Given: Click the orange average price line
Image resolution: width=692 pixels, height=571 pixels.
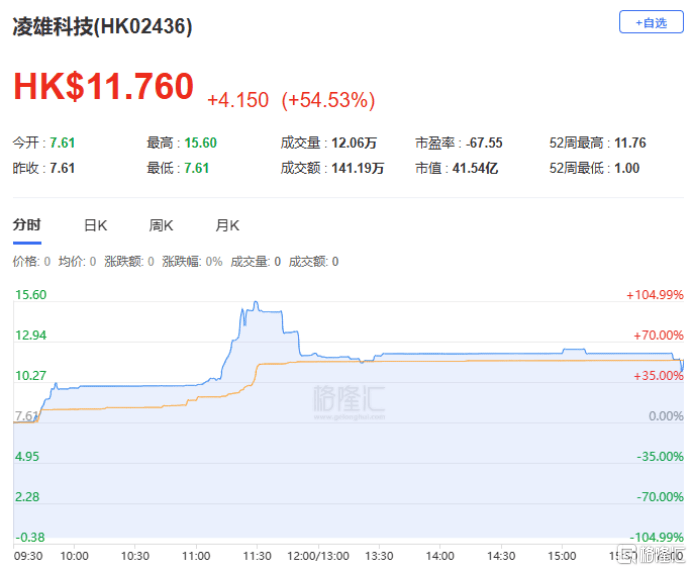Looking at the screenshot, I should pos(450,361).
